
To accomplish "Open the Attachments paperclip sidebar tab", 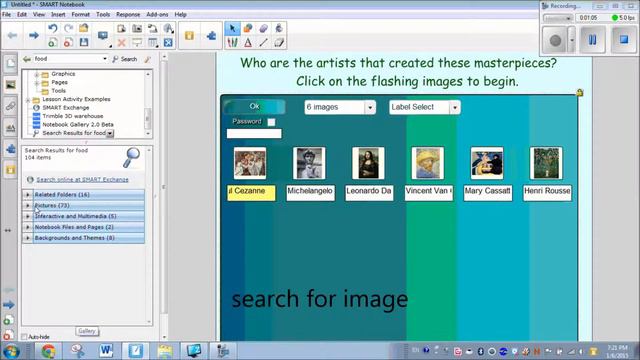I will pos(11,106).
